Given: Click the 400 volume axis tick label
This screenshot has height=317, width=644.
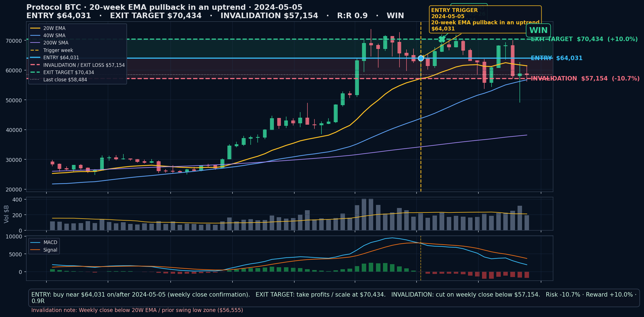Looking at the screenshot, I should click(17, 200).
